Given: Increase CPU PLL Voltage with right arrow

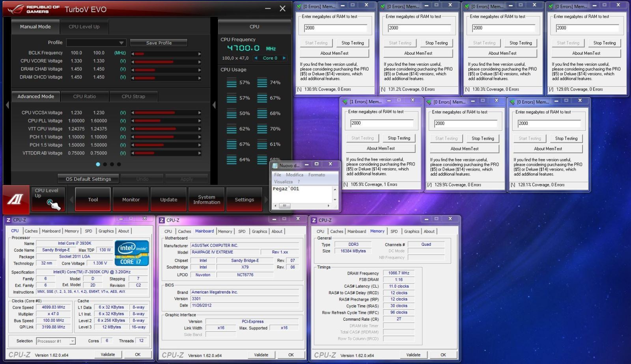Looking at the screenshot, I should pos(200,121).
